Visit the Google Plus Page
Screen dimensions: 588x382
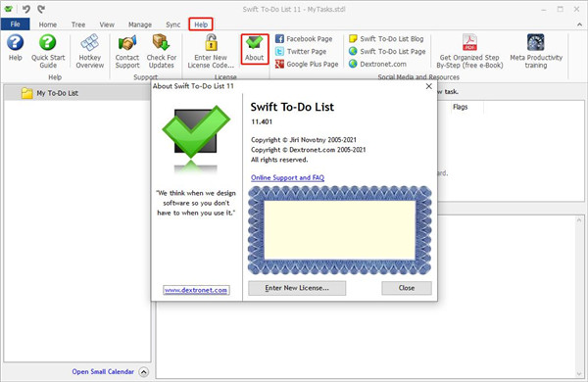[307, 64]
